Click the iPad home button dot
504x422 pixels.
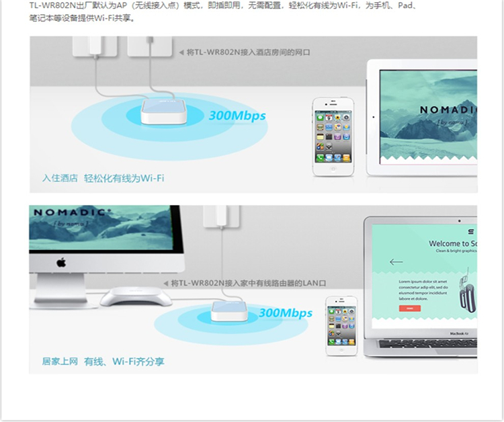(x=373, y=117)
